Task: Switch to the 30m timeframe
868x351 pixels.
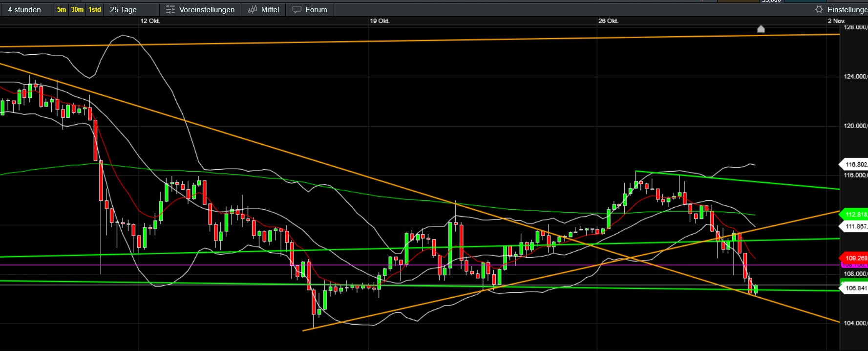Action: [77, 10]
